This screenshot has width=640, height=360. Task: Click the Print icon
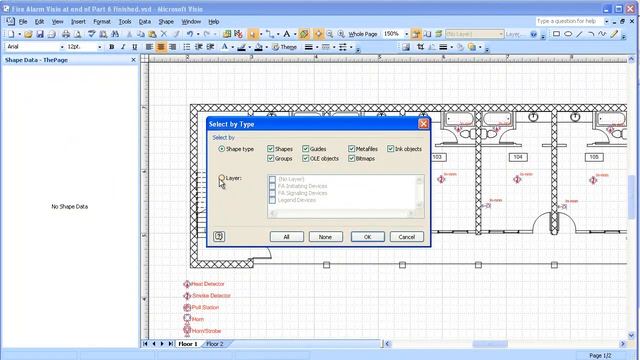[66, 34]
